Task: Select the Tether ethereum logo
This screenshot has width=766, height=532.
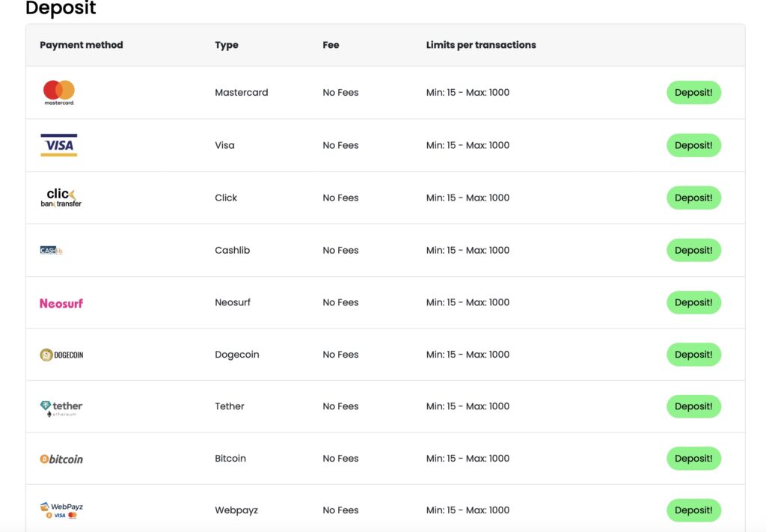Action: click(61, 407)
